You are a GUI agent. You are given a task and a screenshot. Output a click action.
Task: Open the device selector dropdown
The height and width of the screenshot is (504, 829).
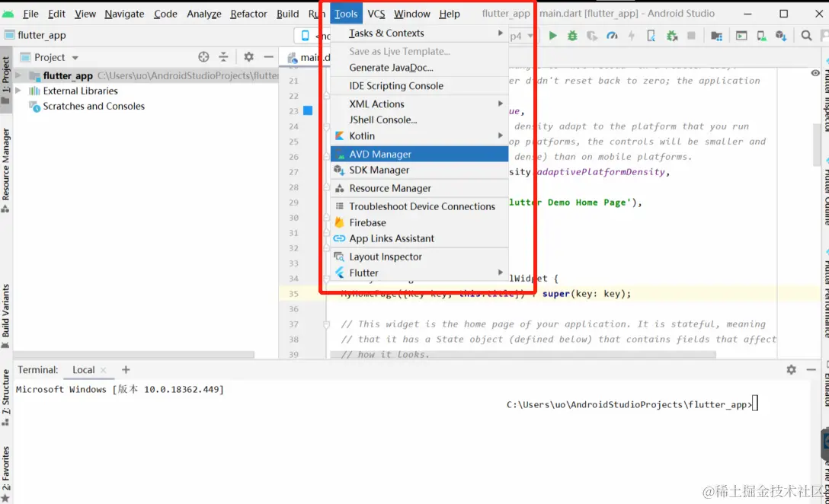[313, 36]
